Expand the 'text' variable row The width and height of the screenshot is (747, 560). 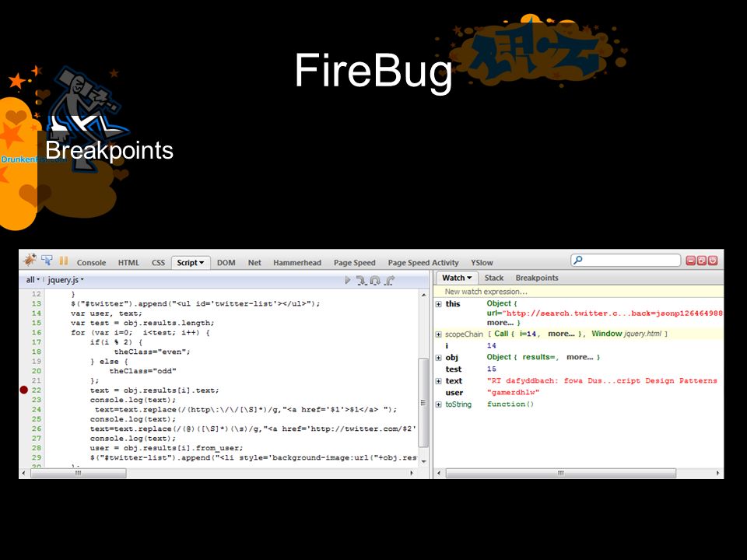[x=438, y=381]
